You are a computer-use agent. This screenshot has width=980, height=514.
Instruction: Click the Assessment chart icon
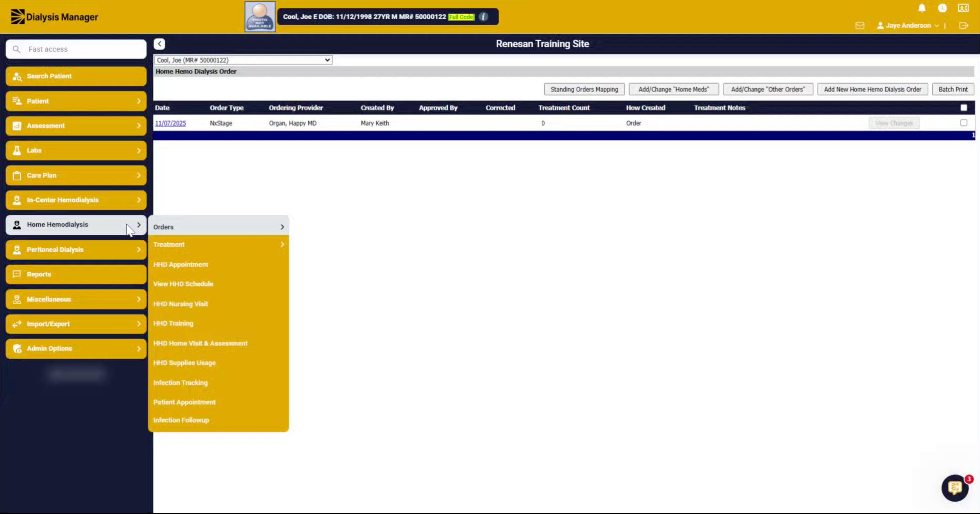pyautogui.click(x=17, y=126)
